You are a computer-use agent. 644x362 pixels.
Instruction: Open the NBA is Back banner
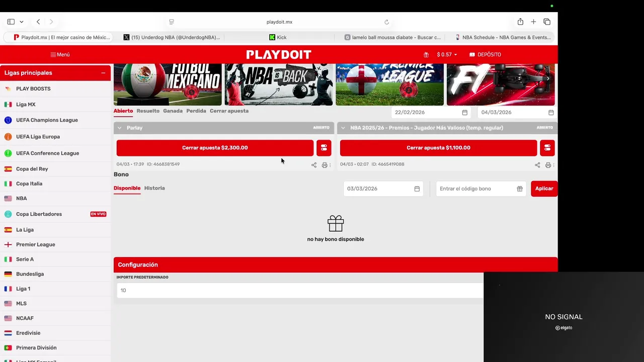click(279, 84)
